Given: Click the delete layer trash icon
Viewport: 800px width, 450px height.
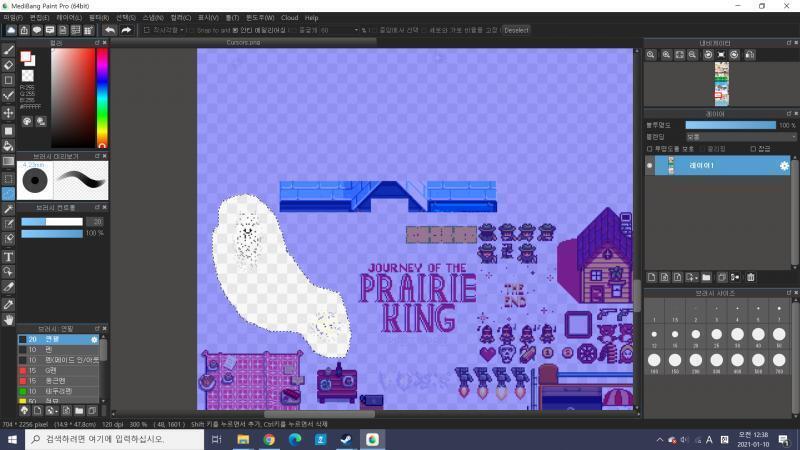Looking at the screenshot, I should point(751,277).
